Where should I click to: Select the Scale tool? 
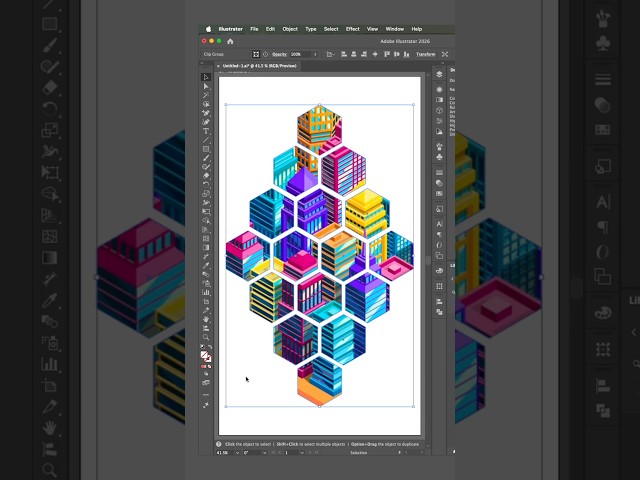coord(206,194)
